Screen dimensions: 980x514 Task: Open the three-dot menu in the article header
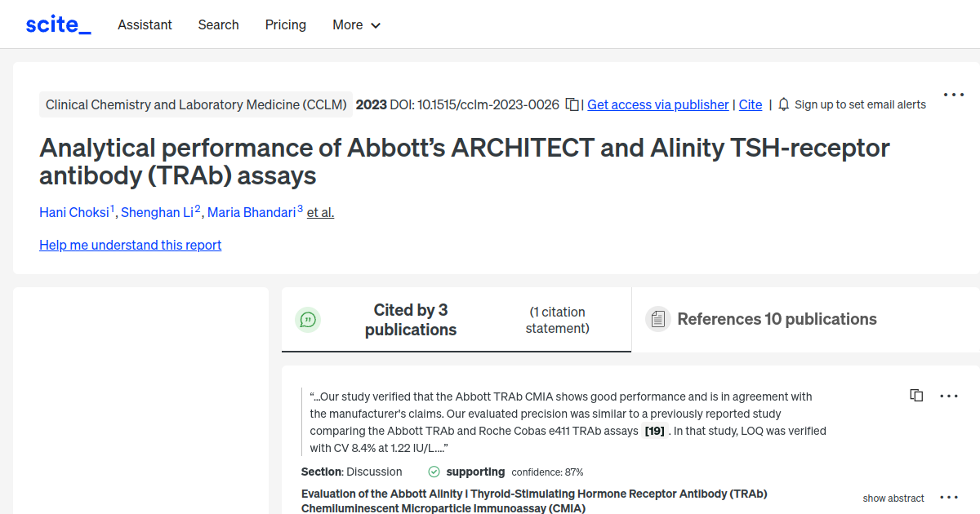point(953,95)
